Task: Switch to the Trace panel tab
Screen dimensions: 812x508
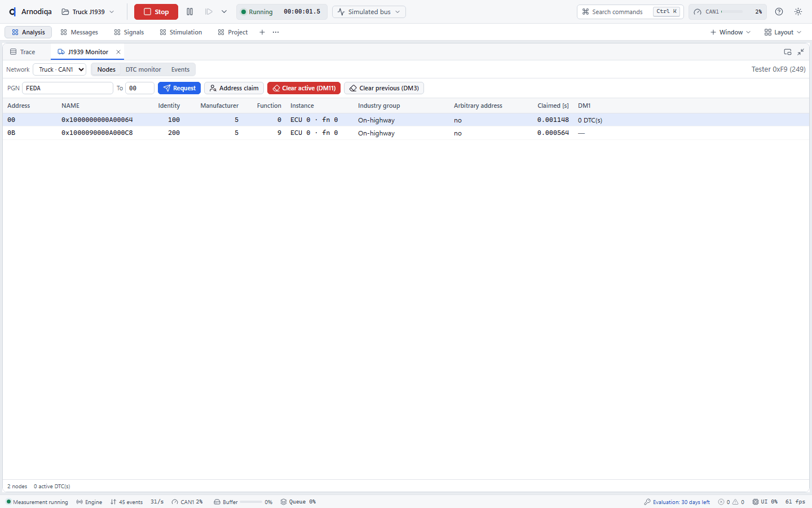Action: [x=23, y=52]
